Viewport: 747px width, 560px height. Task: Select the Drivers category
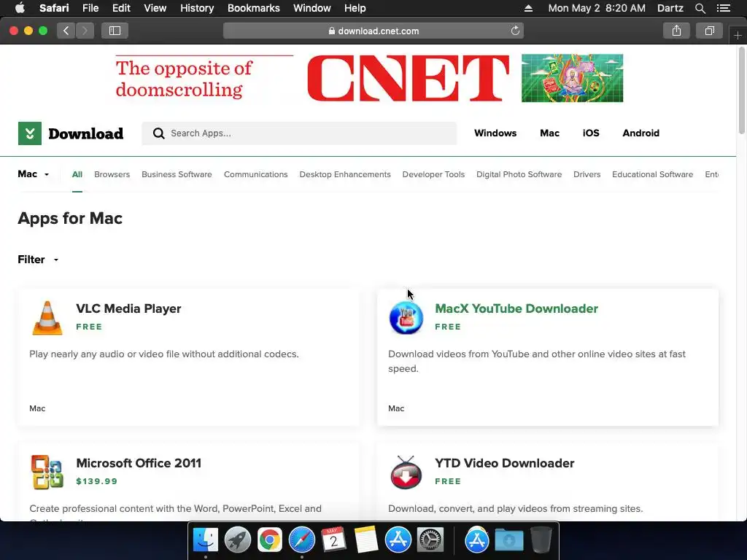coord(587,174)
